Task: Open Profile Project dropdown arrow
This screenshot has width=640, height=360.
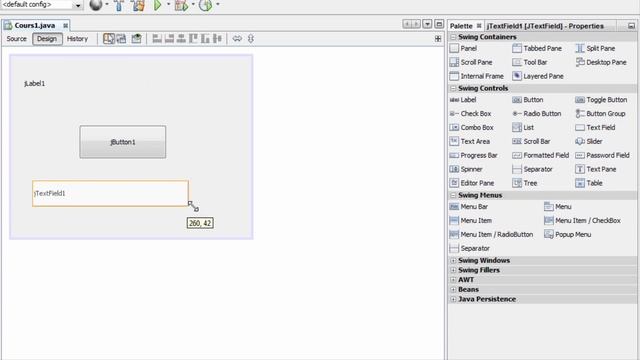Action: pyautogui.click(x=218, y=4)
